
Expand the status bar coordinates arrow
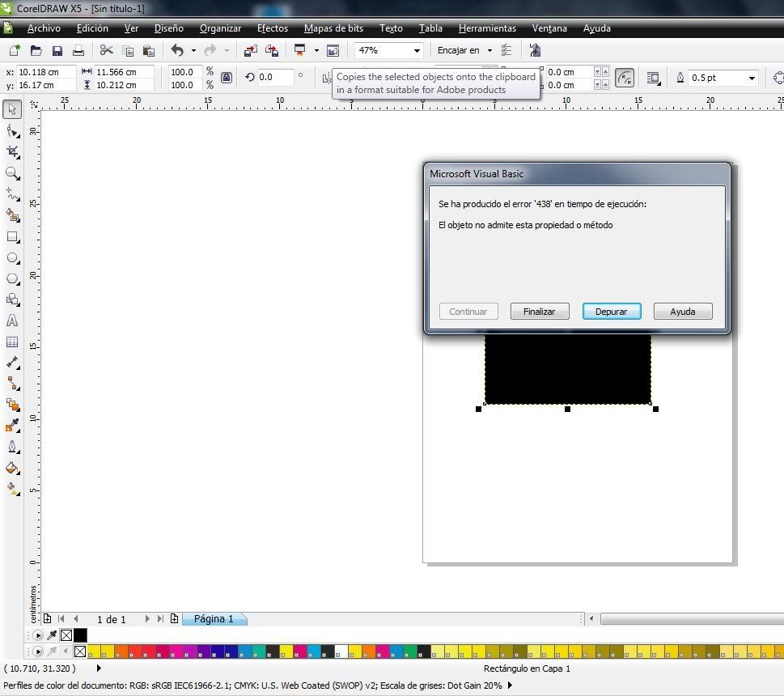click(x=99, y=668)
